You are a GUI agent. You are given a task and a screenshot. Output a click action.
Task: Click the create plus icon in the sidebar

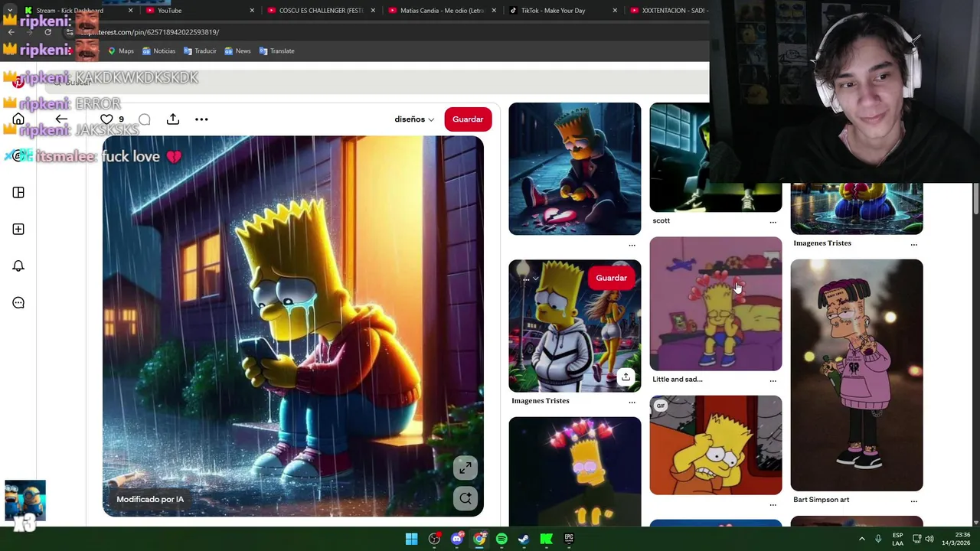point(18,230)
